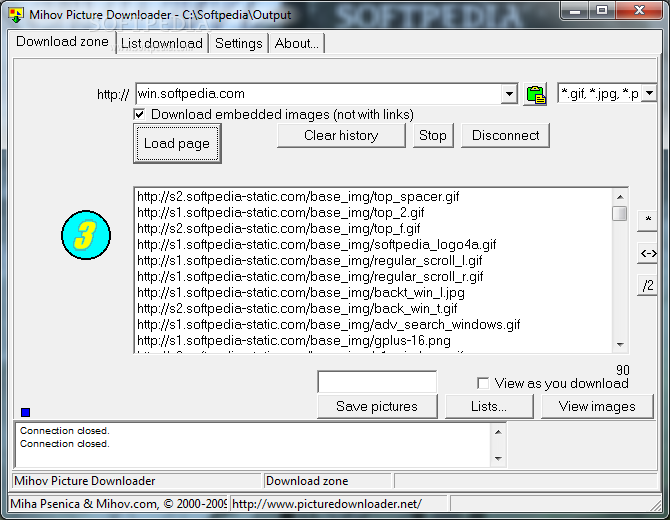Click the View images button

click(x=597, y=406)
